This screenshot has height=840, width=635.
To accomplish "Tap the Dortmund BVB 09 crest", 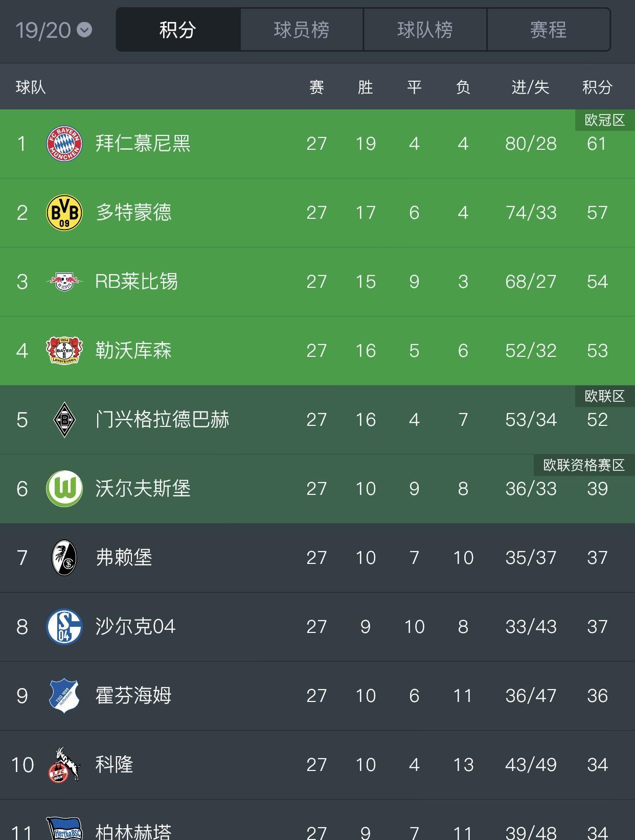I will tap(64, 213).
